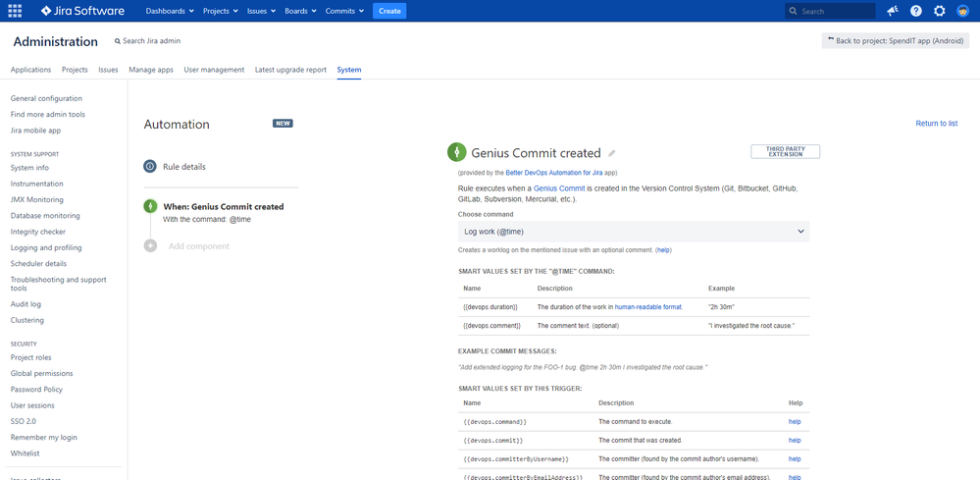980x480 pixels.
Task: Open the human-readable format link
Action: (648, 307)
